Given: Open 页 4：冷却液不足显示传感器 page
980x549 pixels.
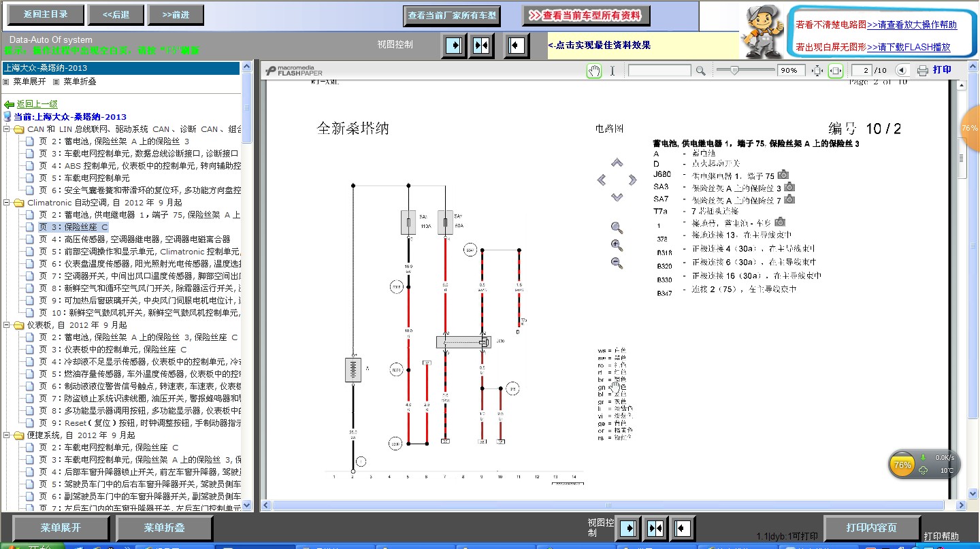Looking at the screenshot, I should click(140, 362).
